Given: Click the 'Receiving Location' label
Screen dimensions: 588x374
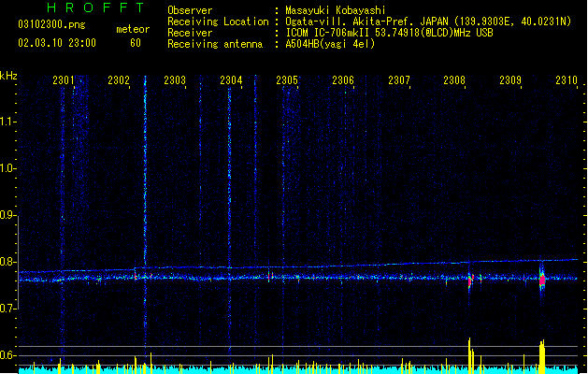Looking at the screenshot, I should pos(218,22).
